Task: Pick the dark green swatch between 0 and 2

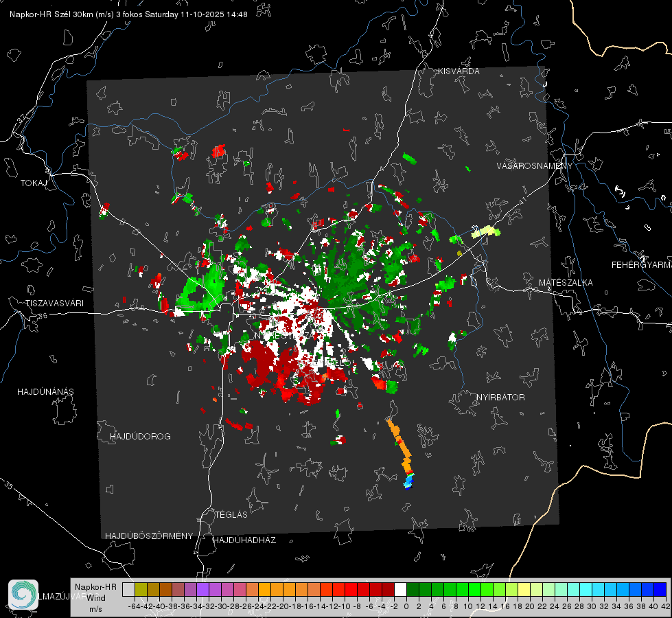Action: pyautogui.click(x=413, y=589)
